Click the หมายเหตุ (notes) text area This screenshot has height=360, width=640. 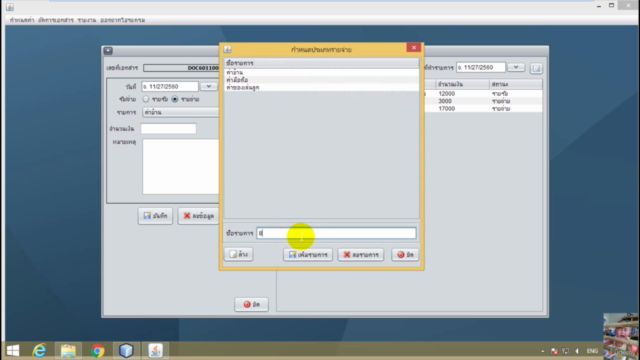click(x=180, y=167)
